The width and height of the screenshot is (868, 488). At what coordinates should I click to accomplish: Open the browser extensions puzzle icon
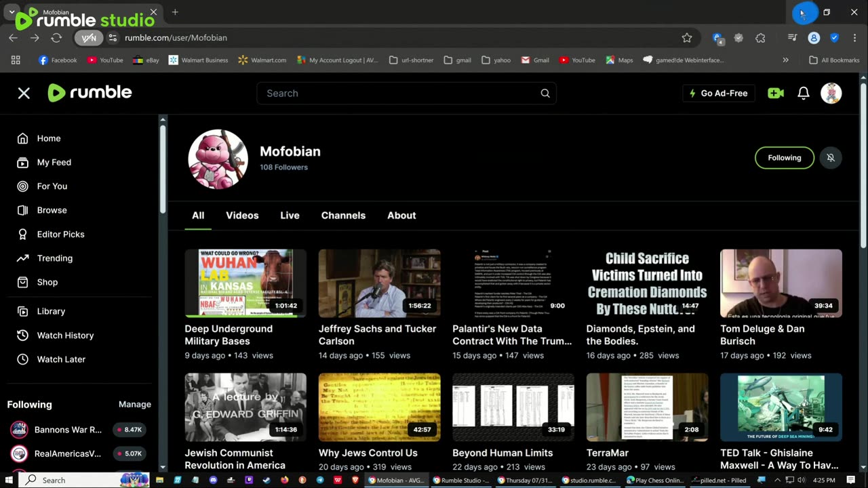(760, 38)
